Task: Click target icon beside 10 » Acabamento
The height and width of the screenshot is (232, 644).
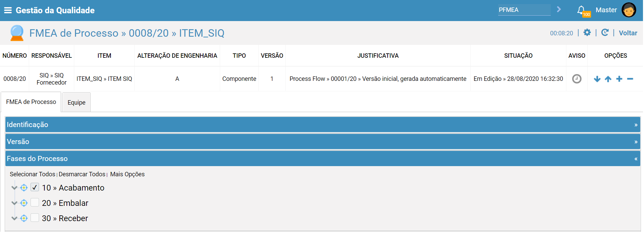Action: pos(24,188)
